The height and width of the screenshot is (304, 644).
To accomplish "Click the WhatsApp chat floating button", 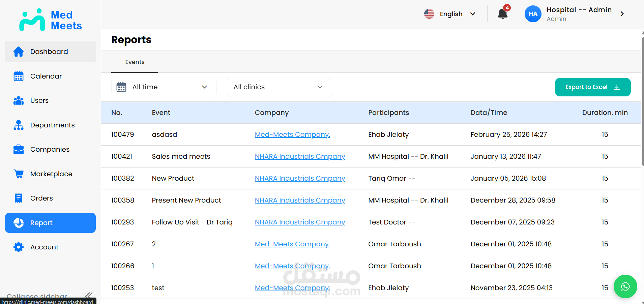I will (625, 286).
